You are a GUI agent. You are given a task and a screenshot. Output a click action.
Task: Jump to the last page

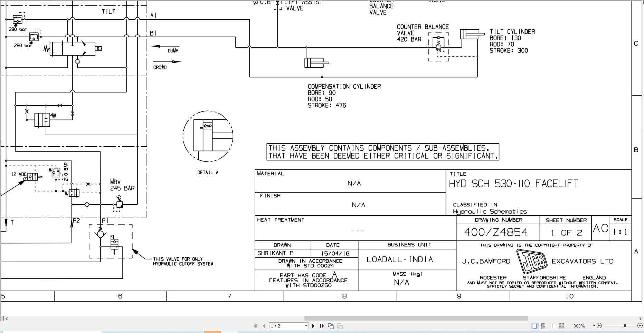pos(322,326)
